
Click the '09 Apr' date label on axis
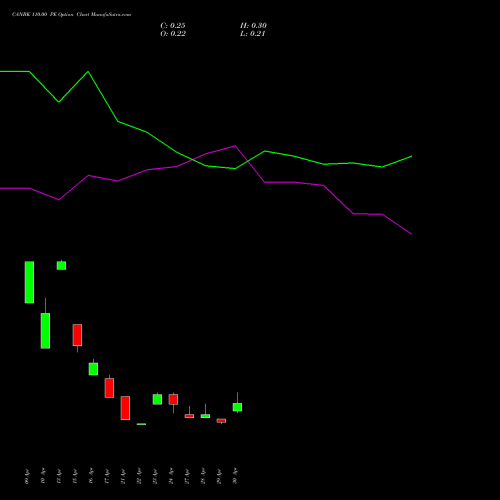[27, 476]
